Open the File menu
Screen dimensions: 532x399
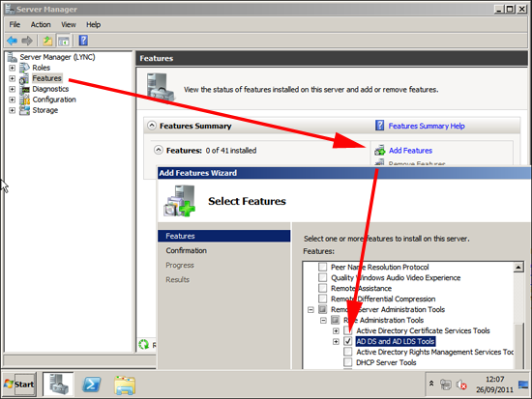click(x=15, y=24)
